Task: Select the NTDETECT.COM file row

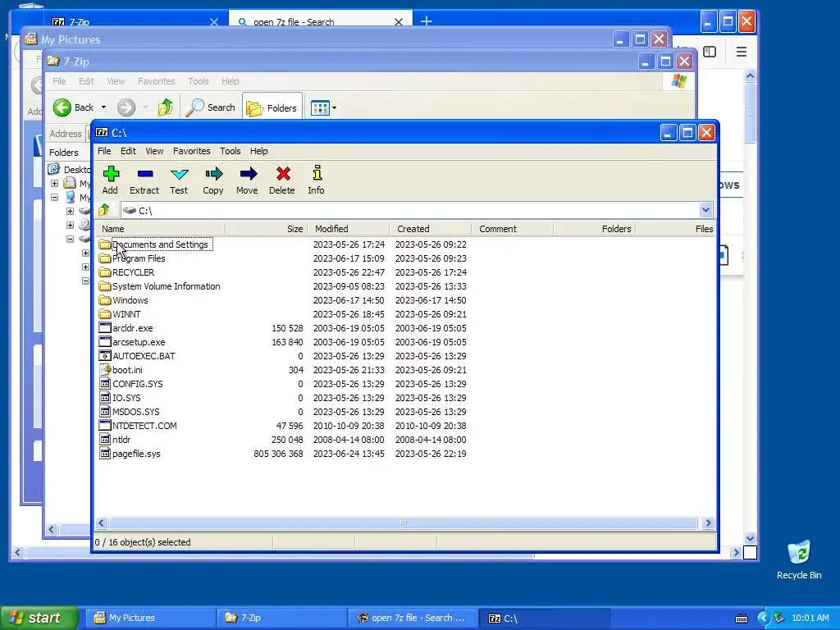Action: [405, 426]
